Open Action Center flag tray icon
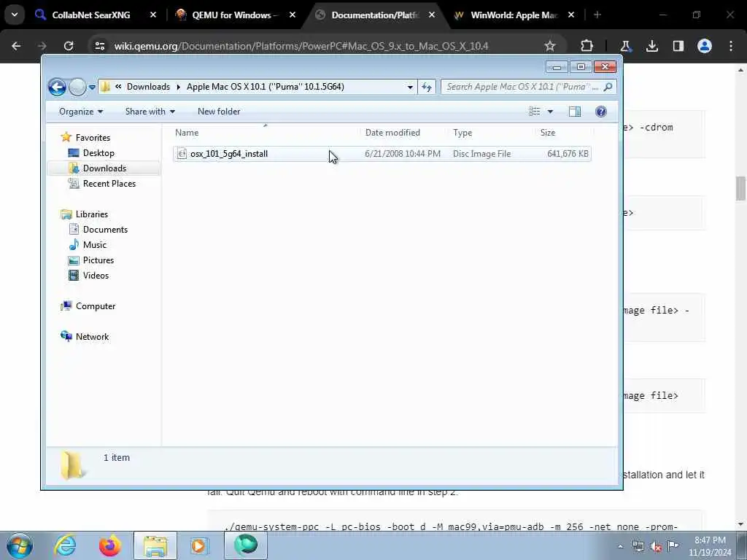The height and width of the screenshot is (560, 747). (x=673, y=546)
